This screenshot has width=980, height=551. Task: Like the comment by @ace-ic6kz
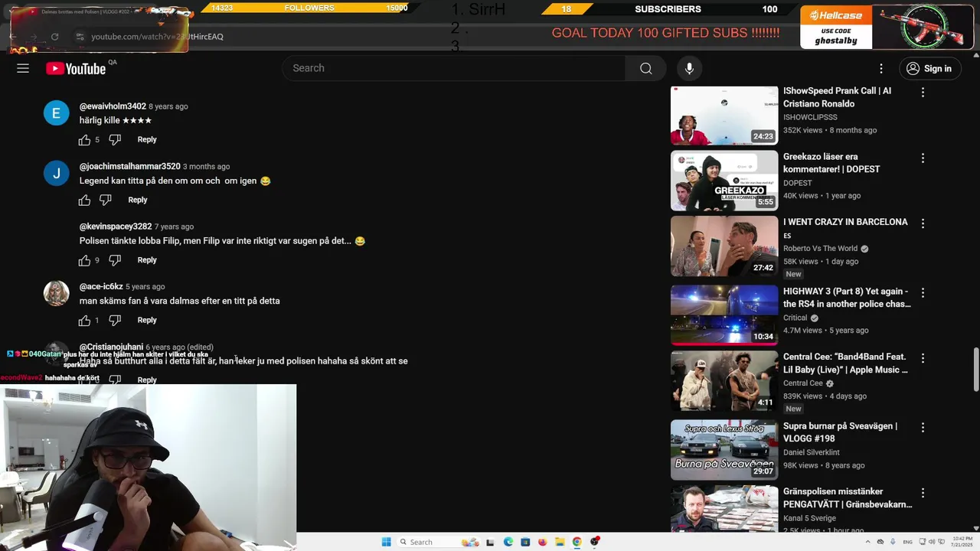coord(84,321)
